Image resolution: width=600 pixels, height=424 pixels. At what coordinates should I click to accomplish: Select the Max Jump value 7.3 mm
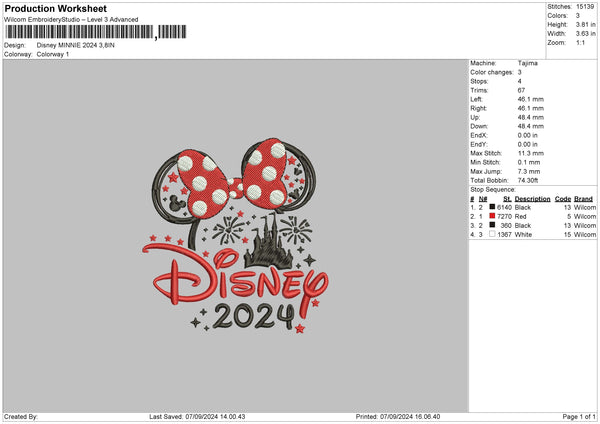(x=529, y=171)
